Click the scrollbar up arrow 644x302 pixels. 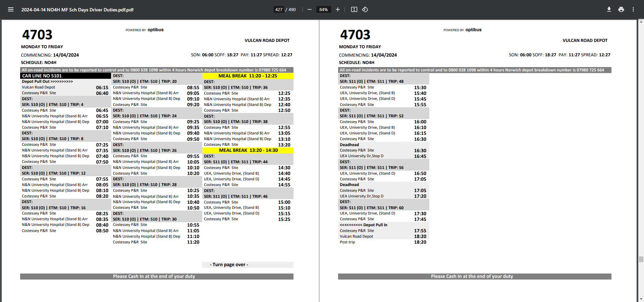(641, 22)
